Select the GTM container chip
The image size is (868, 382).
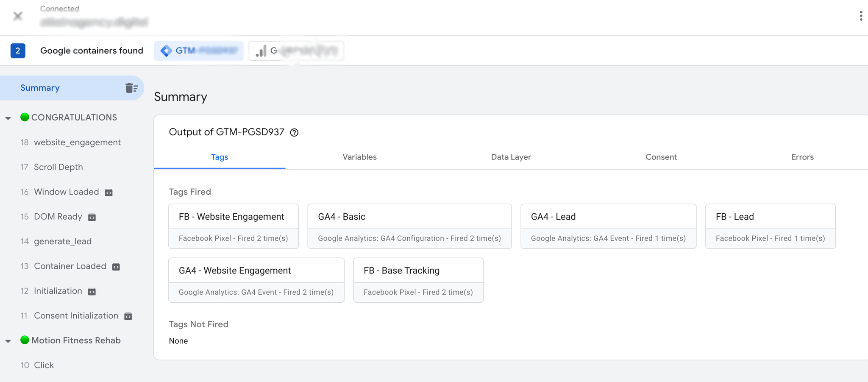tap(198, 51)
